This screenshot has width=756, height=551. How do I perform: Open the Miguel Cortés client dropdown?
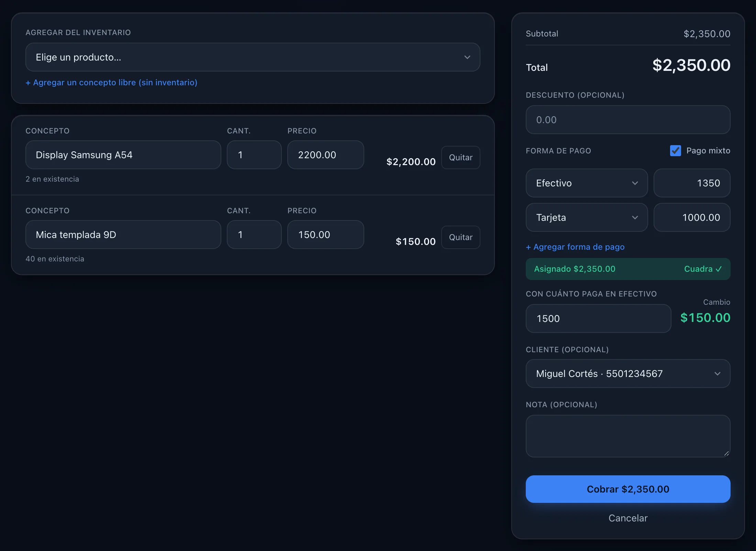[628, 374]
